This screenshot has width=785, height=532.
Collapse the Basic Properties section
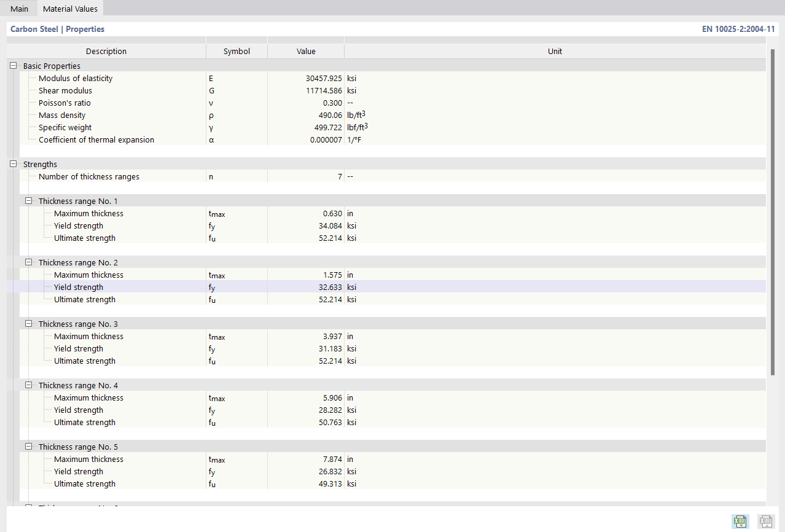coord(14,65)
